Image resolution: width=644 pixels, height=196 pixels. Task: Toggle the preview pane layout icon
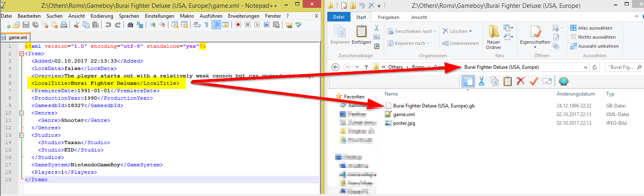(x=468, y=81)
